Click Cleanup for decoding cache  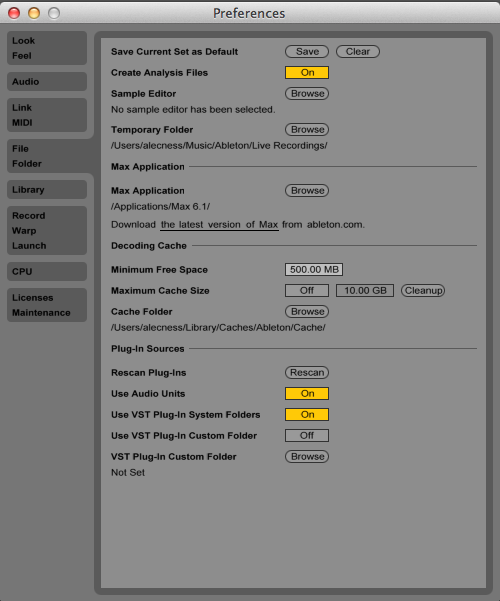pos(423,291)
